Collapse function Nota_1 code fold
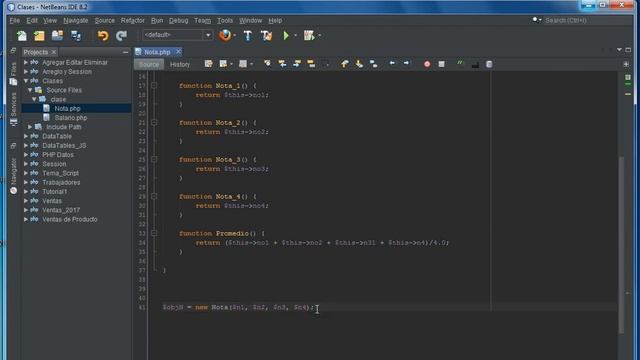The height and width of the screenshot is (360, 640). pyautogui.click(x=154, y=86)
